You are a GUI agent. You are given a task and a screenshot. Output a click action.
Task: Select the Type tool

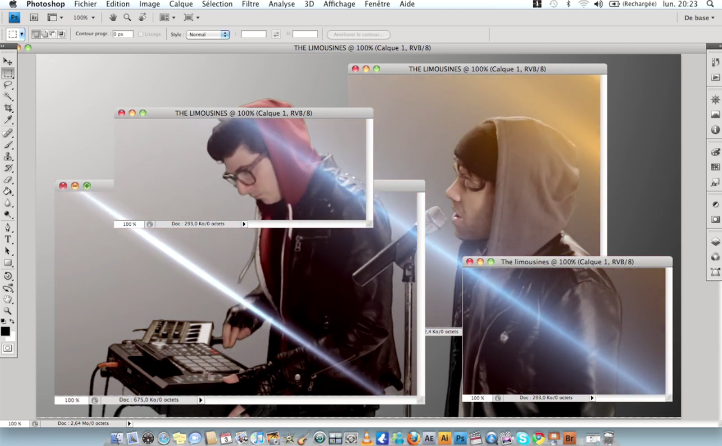(8, 239)
